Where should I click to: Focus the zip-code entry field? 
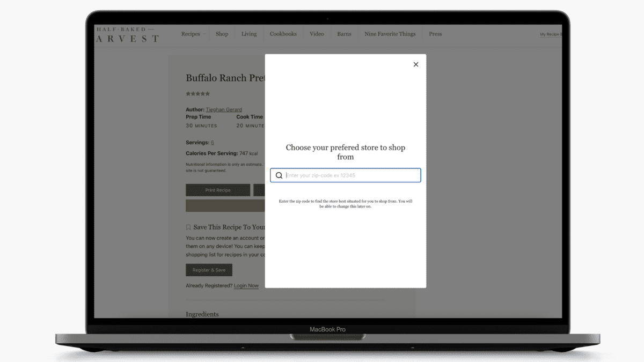[352, 175]
